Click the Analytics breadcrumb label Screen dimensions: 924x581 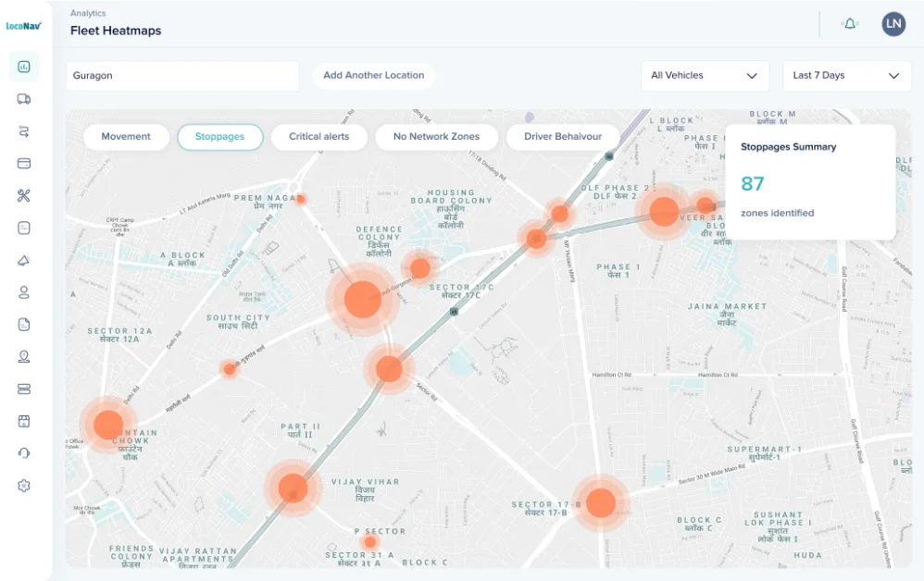coord(88,13)
